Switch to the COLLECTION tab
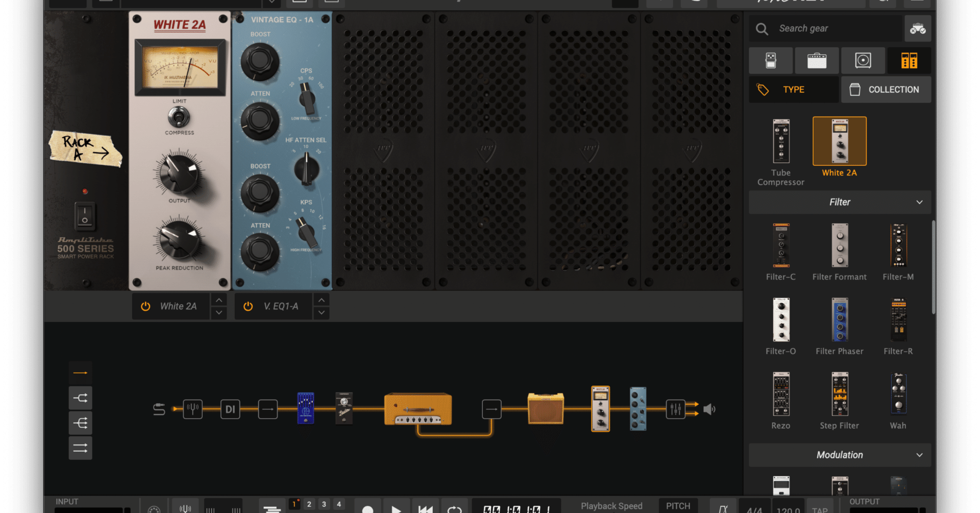 [x=886, y=89]
